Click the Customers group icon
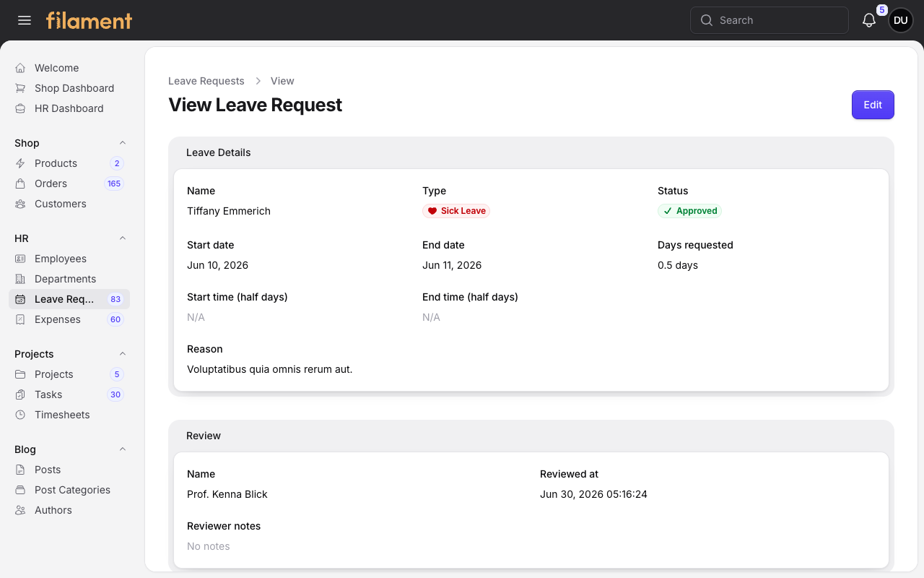Viewport: 924px width, 578px height. click(20, 204)
